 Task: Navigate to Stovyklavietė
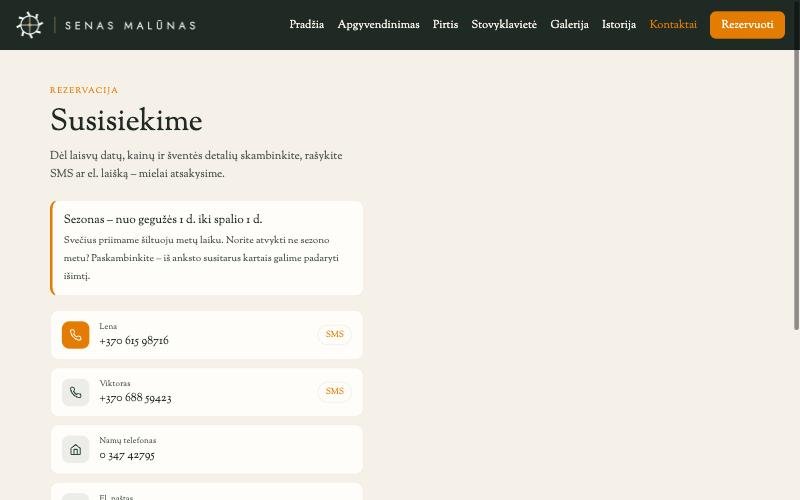(504, 24)
